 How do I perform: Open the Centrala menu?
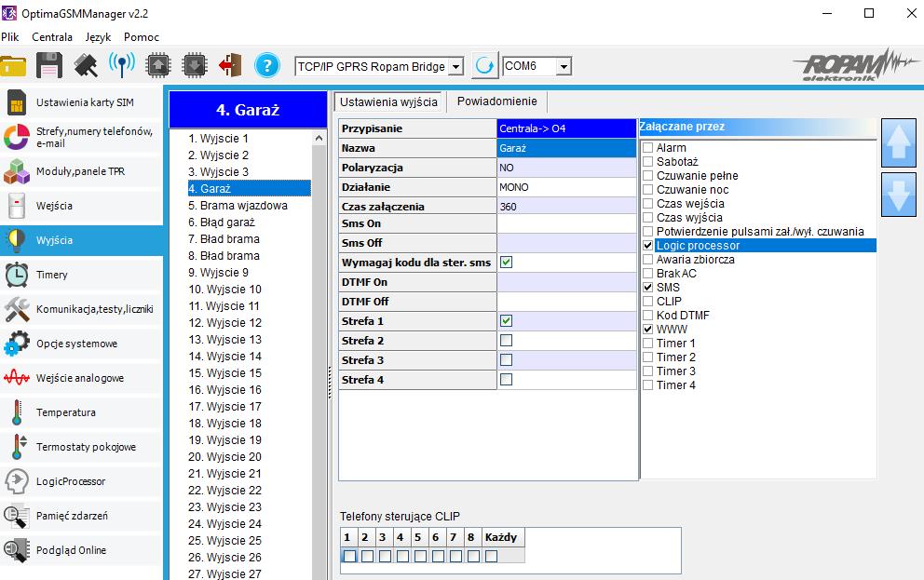pyautogui.click(x=52, y=37)
